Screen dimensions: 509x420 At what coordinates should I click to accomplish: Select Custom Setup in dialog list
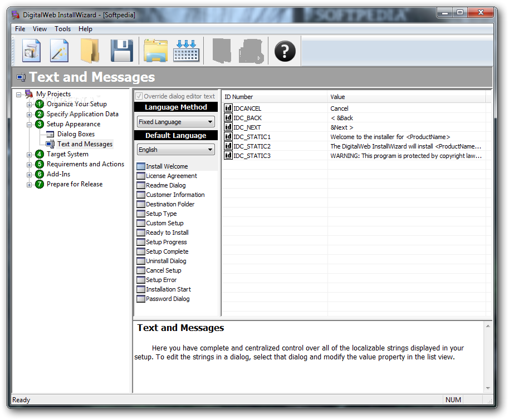[165, 223]
